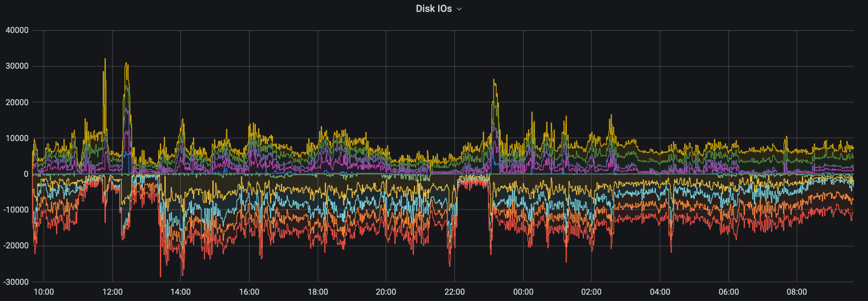Click the 10000 y-axis value
The height and width of the screenshot is (301, 868).
tap(17, 138)
